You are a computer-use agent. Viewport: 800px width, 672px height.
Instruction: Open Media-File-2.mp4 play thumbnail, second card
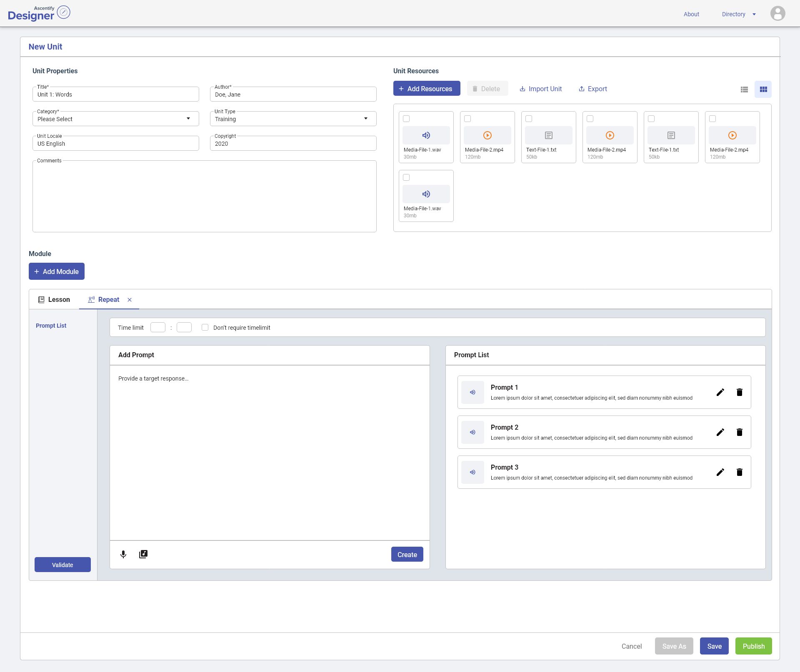click(x=487, y=135)
